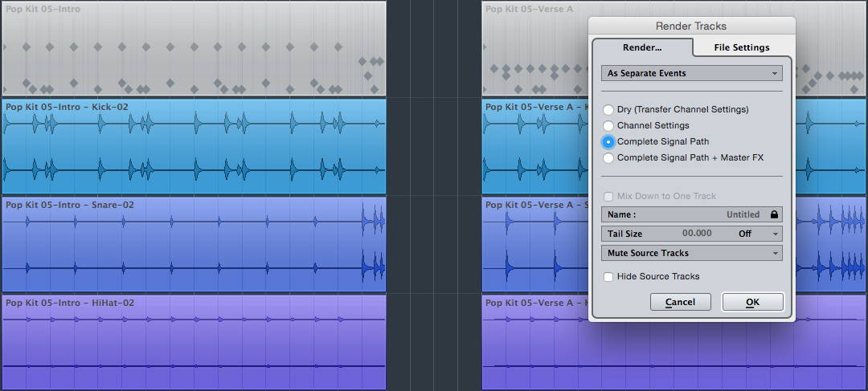The height and width of the screenshot is (391, 868).
Task: Cancel the Render Tracks dialog
Action: point(681,302)
